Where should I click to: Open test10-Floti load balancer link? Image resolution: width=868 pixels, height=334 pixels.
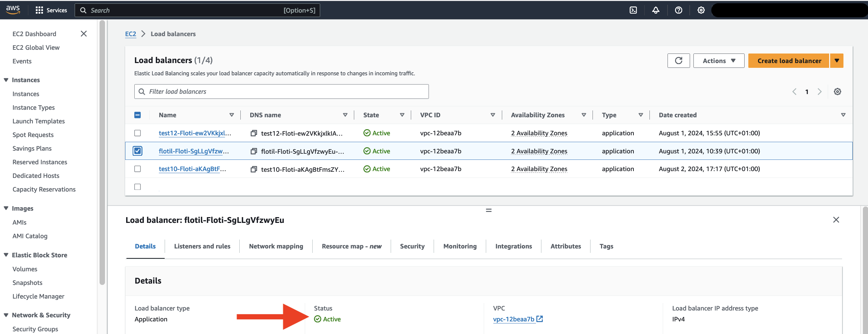(x=192, y=169)
